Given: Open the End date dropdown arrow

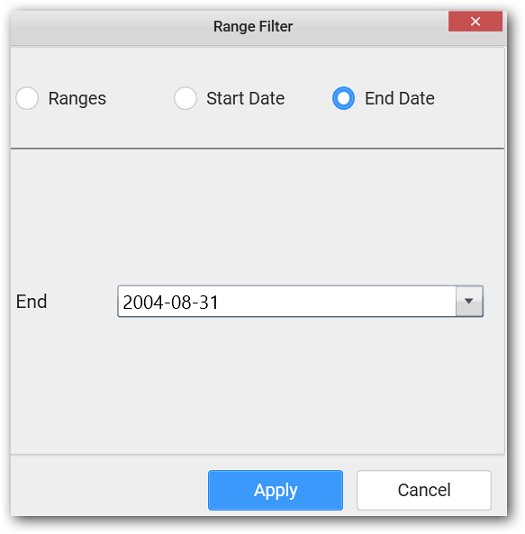Looking at the screenshot, I should (x=469, y=301).
